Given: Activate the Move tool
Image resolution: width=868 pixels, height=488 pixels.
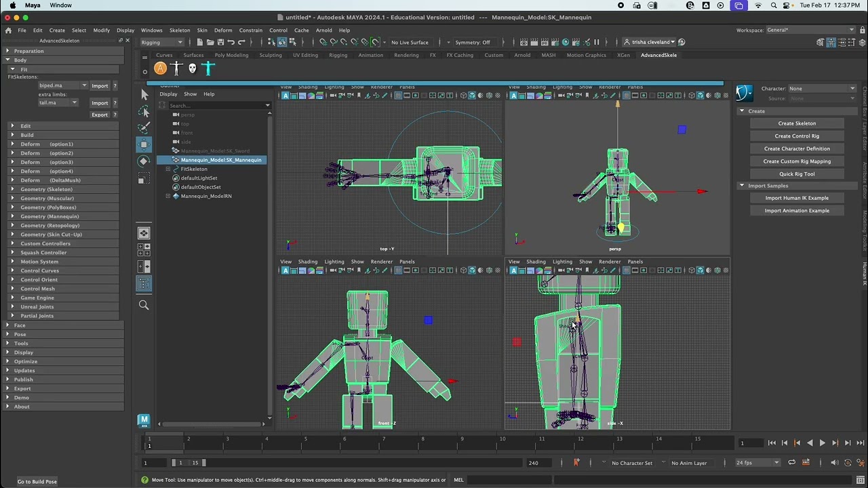Looking at the screenshot, I should (x=144, y=144).
